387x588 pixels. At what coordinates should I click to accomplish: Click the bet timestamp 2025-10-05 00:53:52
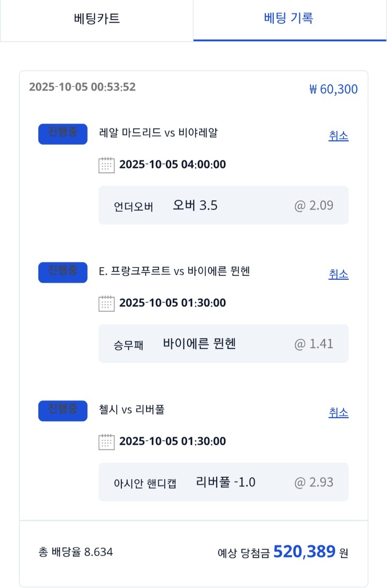click(x=82, y=87)
